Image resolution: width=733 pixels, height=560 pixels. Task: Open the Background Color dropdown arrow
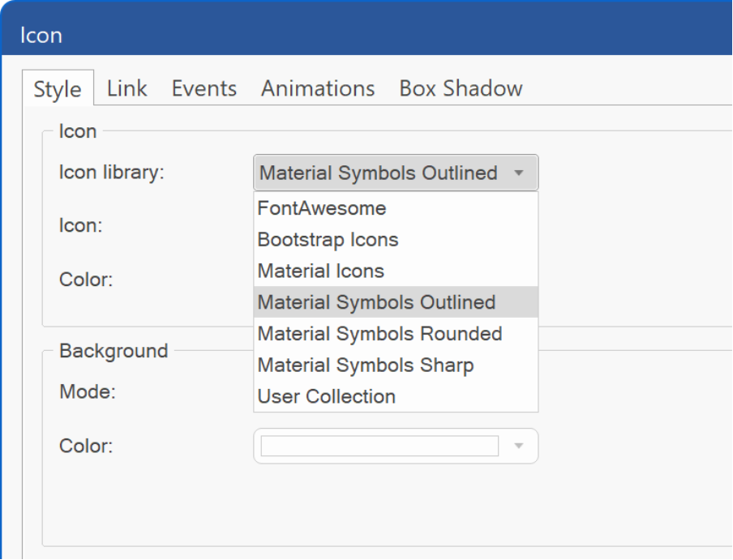[x=518, y=446]
